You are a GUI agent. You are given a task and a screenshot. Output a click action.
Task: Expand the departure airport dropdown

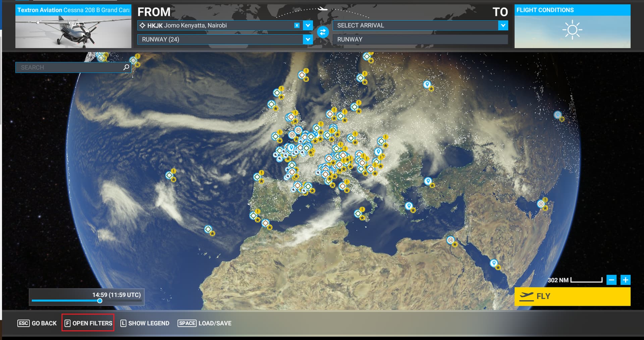click(x=308, y=25)
